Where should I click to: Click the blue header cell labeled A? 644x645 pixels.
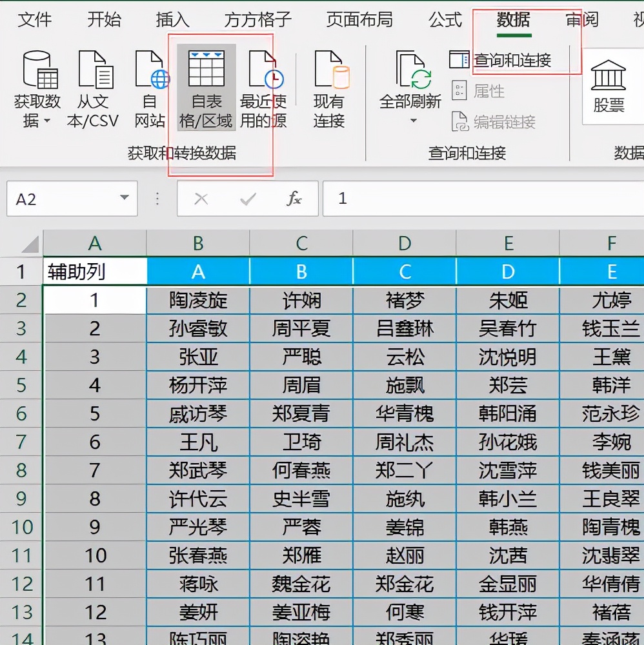pyautogui.click(x=198, y=272)
